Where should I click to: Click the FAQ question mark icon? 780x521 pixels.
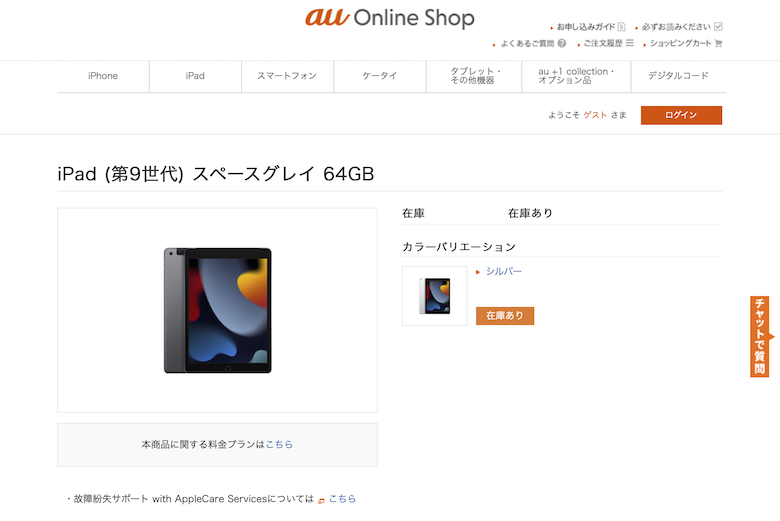click(x=562, y=43)
